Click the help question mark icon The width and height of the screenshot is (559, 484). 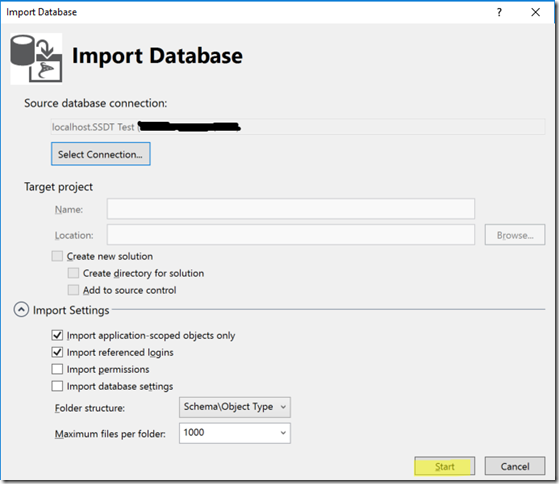[x=499, y=12]
